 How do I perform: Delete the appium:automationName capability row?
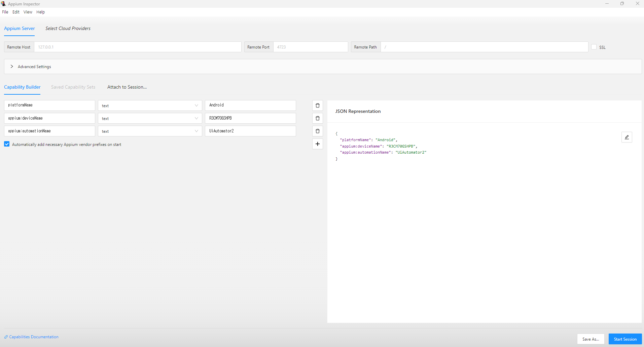(x=317, y=131)
